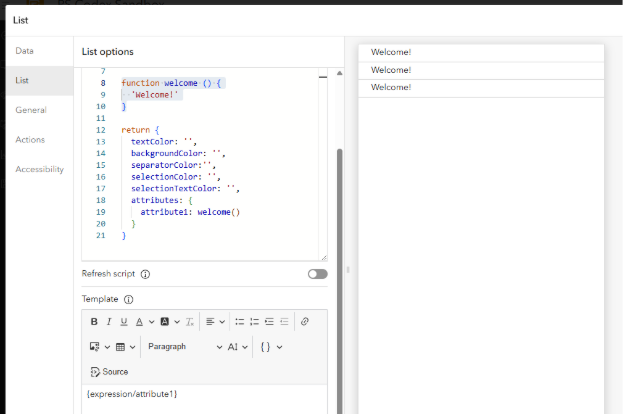This screenshot has height=414, width=624.
Task: Click the textColor code line
Action: (164, 142)
